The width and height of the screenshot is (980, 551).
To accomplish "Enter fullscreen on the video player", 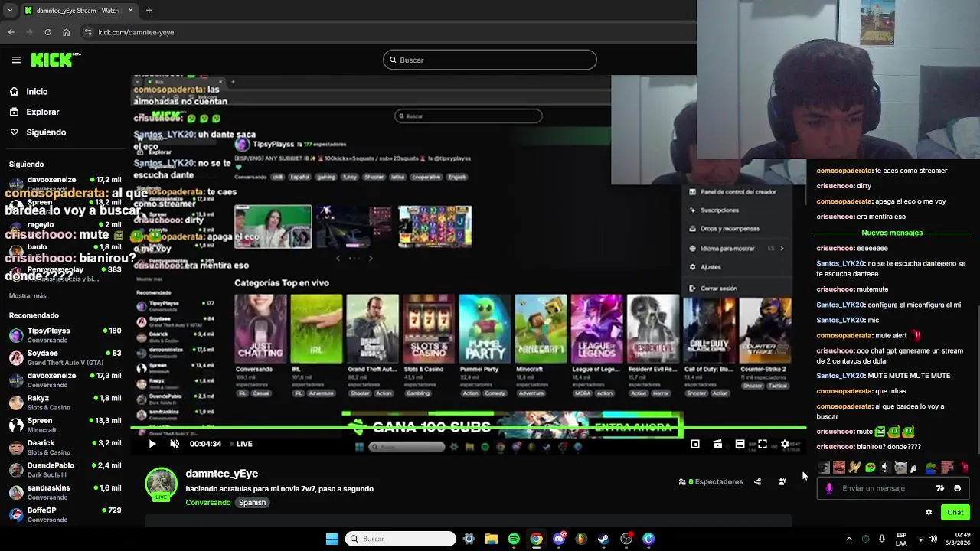I will pos(763,444).
